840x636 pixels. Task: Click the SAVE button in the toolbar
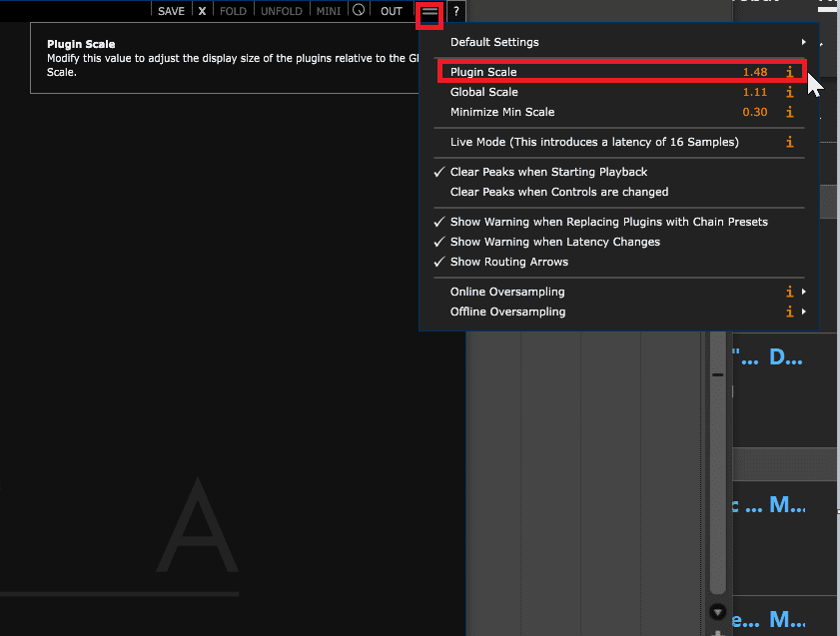(171, 10)
